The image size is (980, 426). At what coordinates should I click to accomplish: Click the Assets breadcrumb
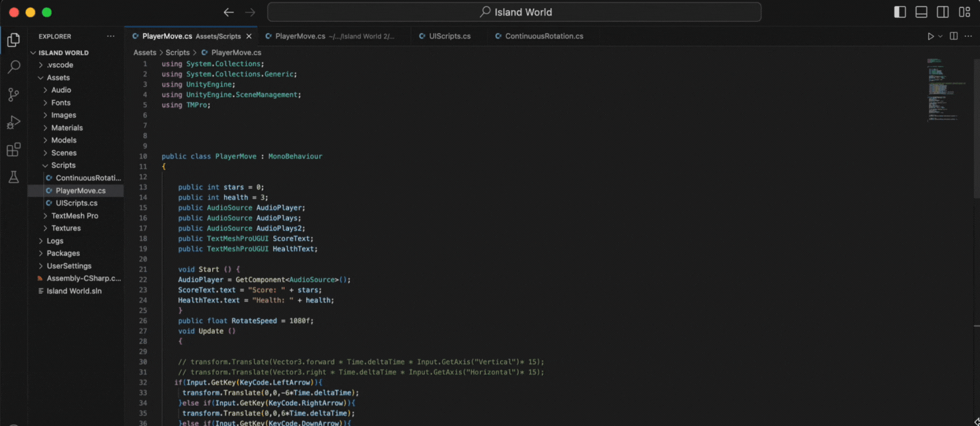tap(145, 52)
